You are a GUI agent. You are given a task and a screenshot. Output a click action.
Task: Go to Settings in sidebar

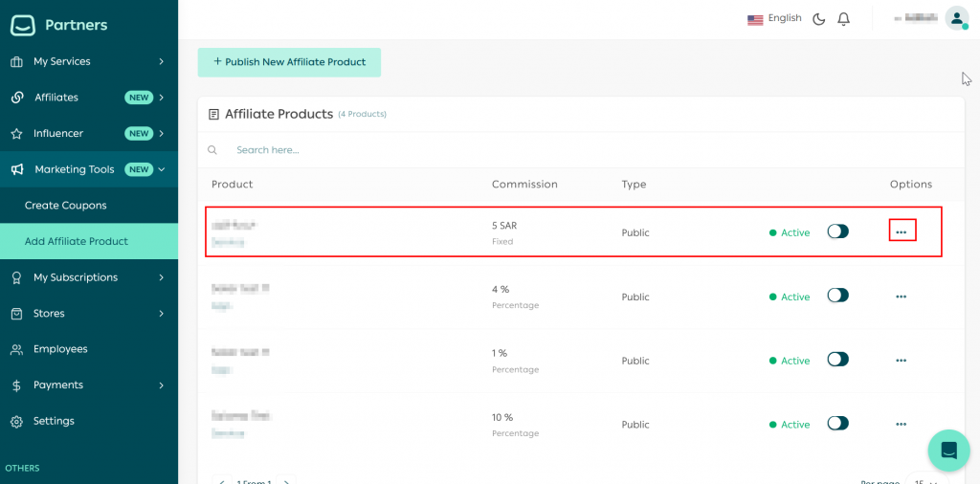54,421
